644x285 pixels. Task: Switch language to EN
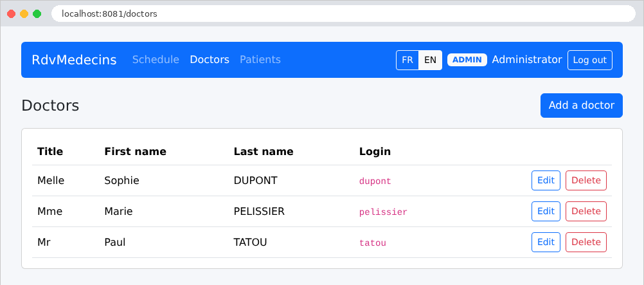pos(430,60)
